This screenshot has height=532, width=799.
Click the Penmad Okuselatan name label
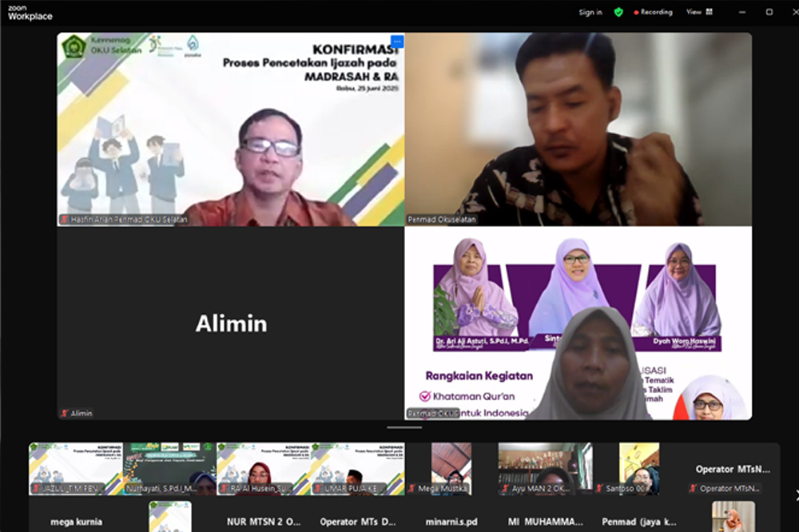[x=442, y=220]
